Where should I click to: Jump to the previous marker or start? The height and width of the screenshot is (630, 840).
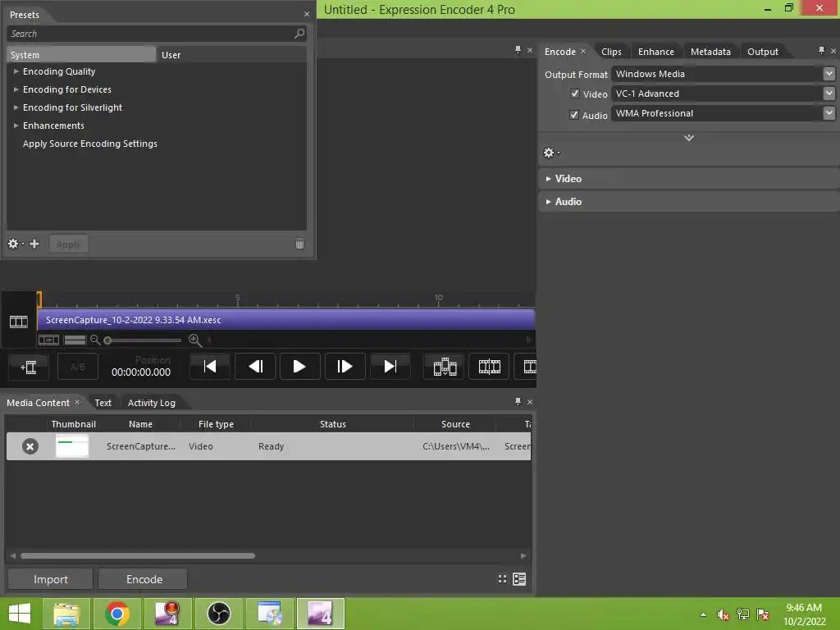[x=210, y=367]
